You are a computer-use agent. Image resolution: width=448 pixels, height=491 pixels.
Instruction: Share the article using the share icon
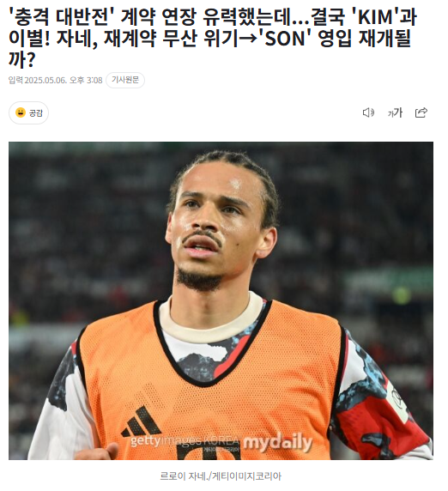tap(421, 112)
